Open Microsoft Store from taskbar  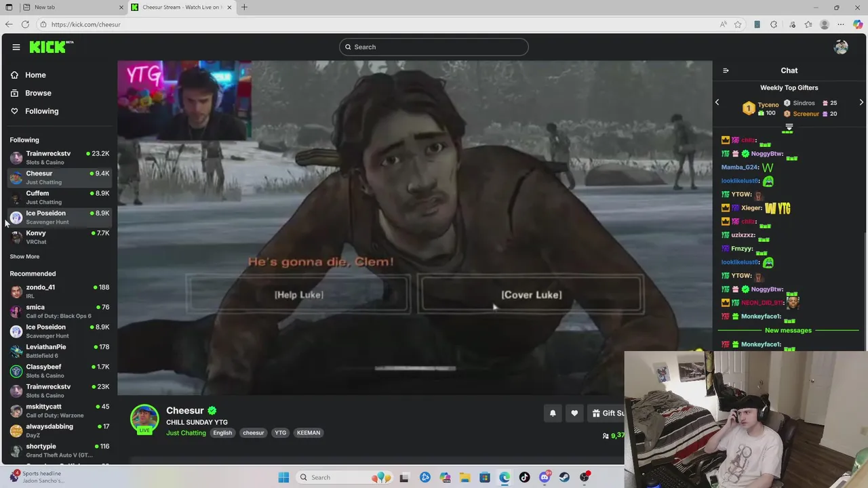485,477
